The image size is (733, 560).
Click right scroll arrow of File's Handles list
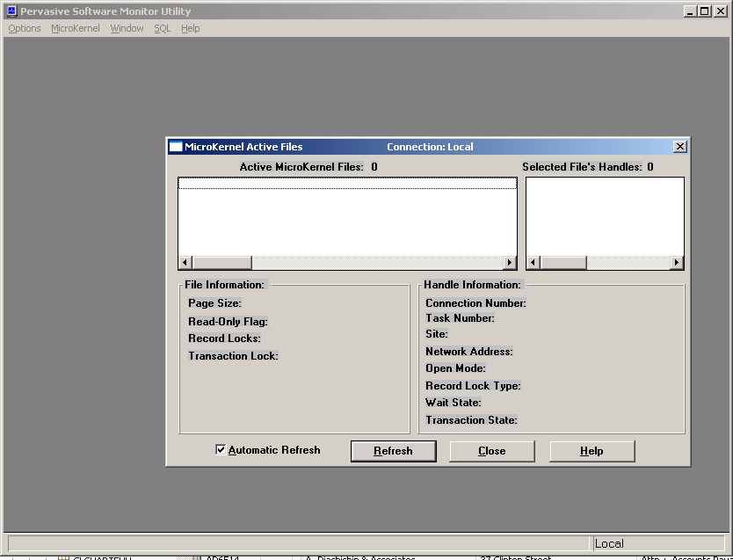pyautogui.click(x=677, y=263)
